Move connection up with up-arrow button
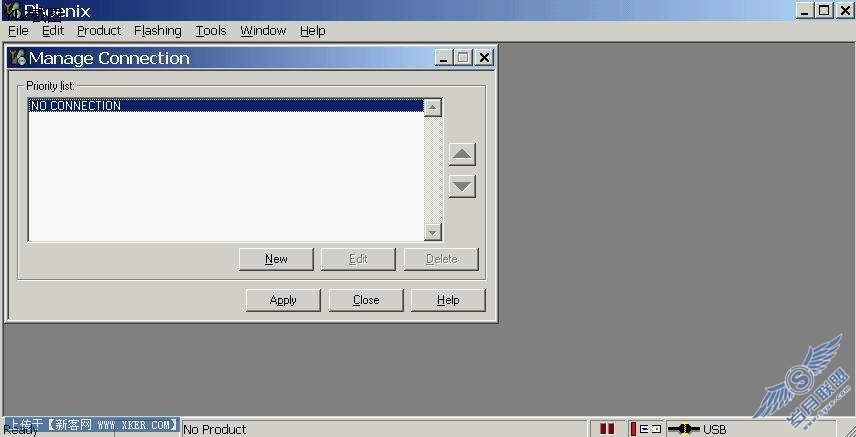856x437 pixels. tap(462, 154)
